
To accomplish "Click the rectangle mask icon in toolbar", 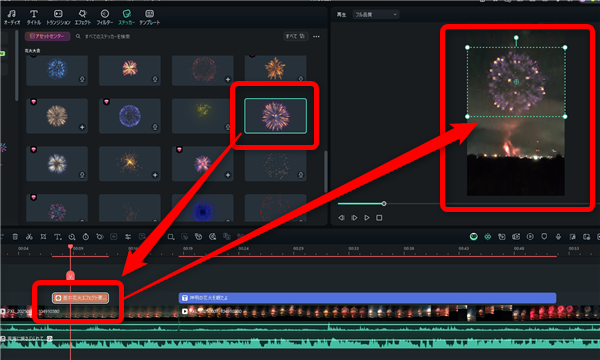I will (x=171, y=237).
